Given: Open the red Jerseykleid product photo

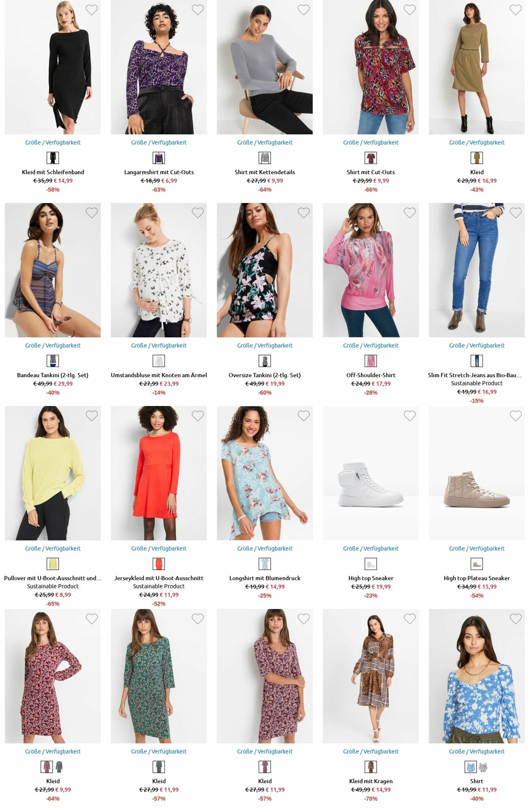Looking at the screenshot, I should pos(159,473).
